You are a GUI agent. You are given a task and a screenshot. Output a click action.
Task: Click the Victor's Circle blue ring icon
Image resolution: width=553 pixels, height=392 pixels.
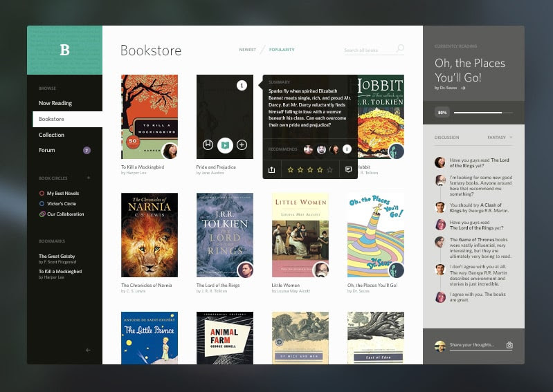coord(42,203)
